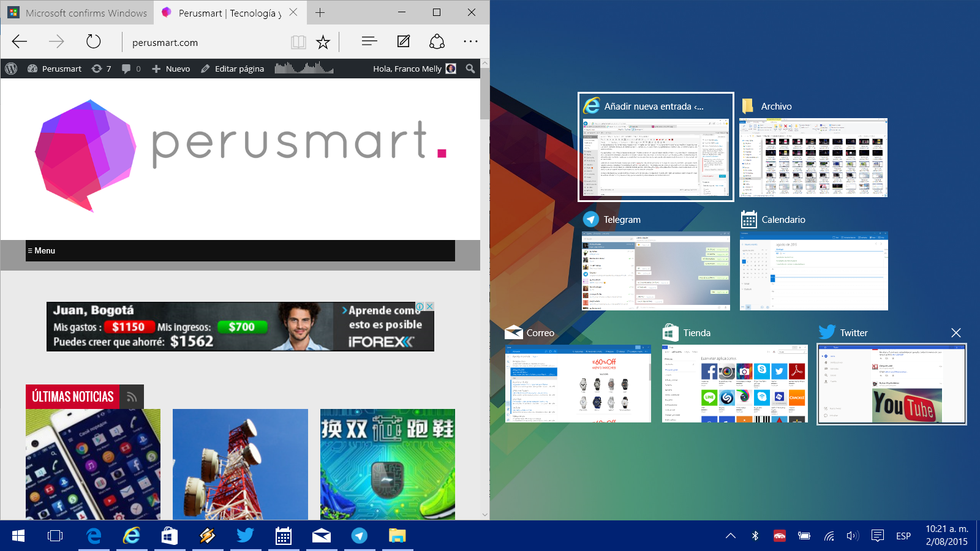Switch ESP input language
The image size is (980, 551).
coord(903,536)
